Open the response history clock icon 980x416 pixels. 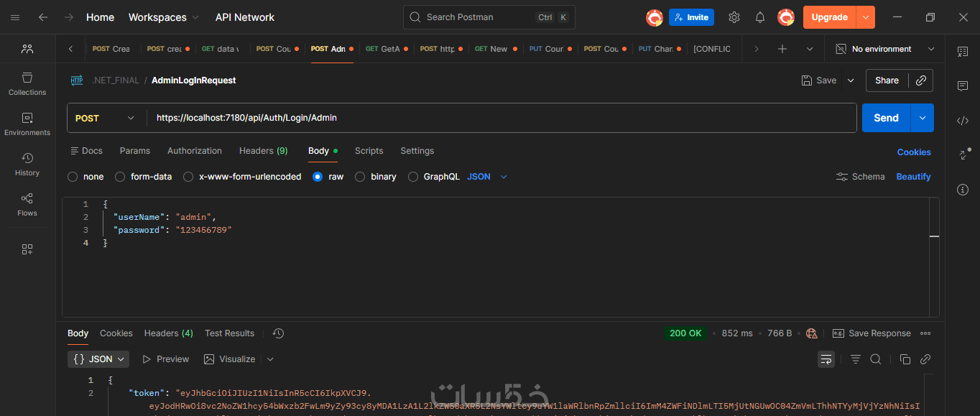click(279, 333)
